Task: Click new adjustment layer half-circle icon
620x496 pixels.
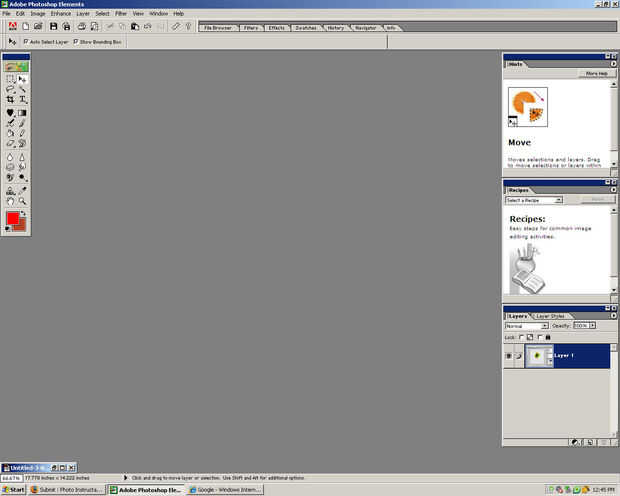Action: [575, 442]
